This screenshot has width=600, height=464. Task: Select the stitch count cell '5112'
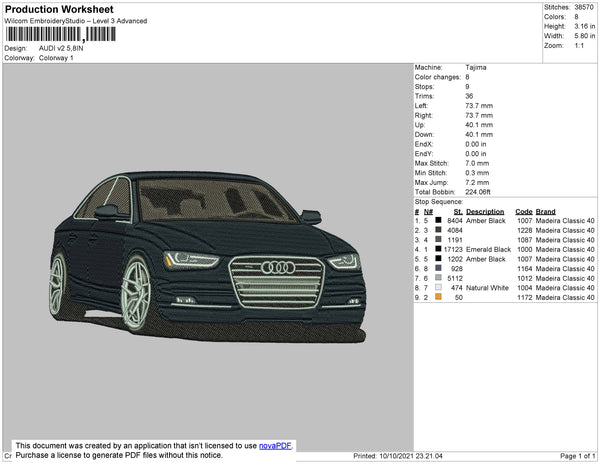tap(455, 278)
